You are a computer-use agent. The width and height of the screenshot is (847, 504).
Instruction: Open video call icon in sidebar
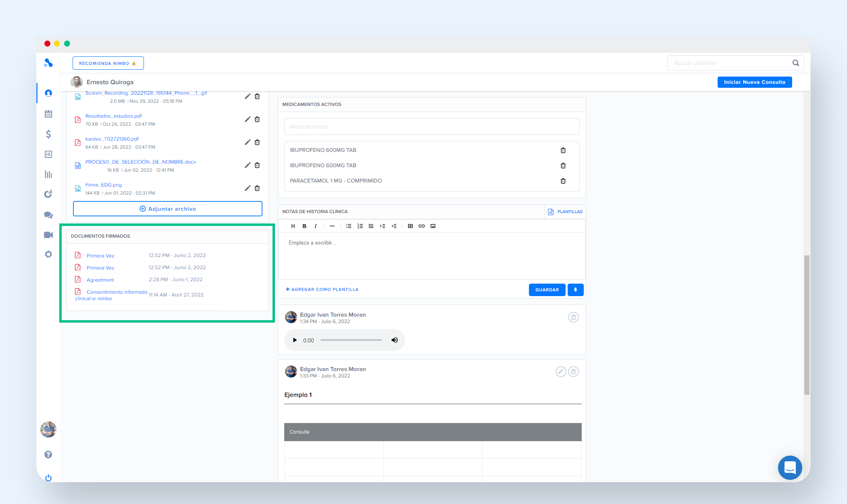point(48,235)
